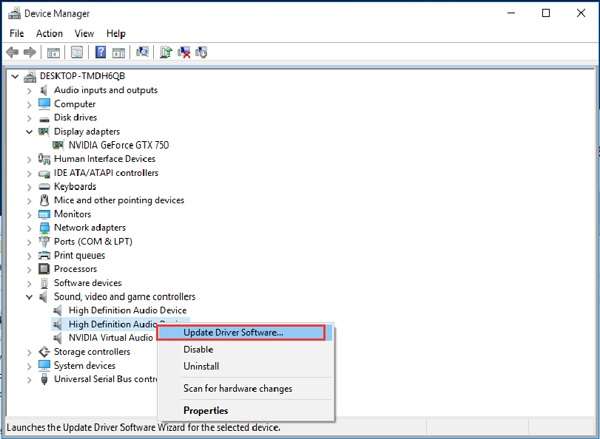Open the blue Help question-mark icon

pyautogui.click(x=101, y=52)
